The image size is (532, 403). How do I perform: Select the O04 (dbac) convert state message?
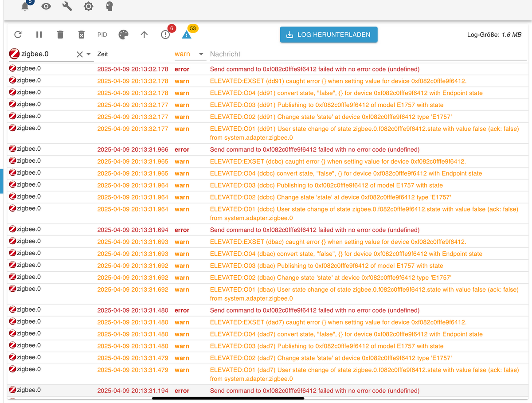[x=346, y=254]
